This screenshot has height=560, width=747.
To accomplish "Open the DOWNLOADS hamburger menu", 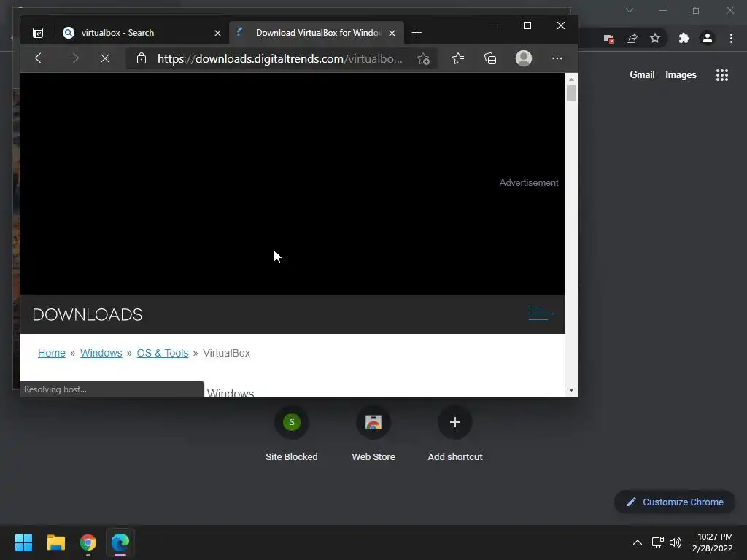I will [541, 314].
